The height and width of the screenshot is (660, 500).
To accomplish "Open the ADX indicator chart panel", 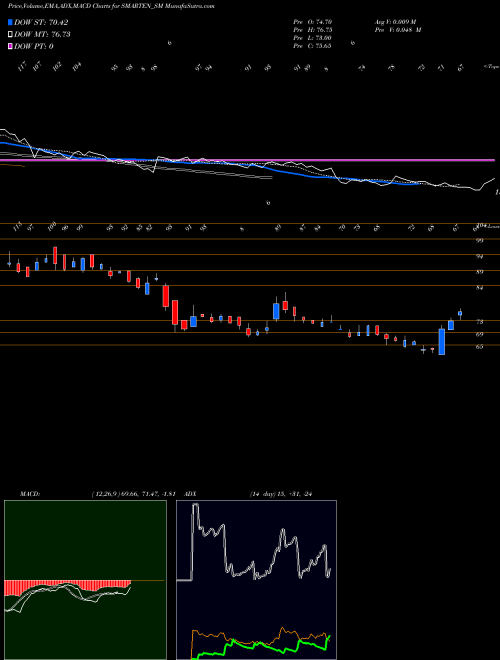I will tap(256, 580).
